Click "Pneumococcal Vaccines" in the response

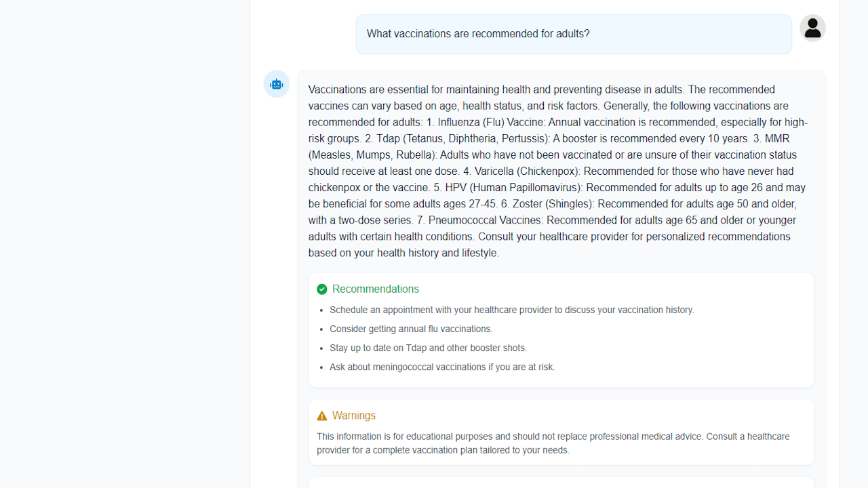tap(486, 220)
